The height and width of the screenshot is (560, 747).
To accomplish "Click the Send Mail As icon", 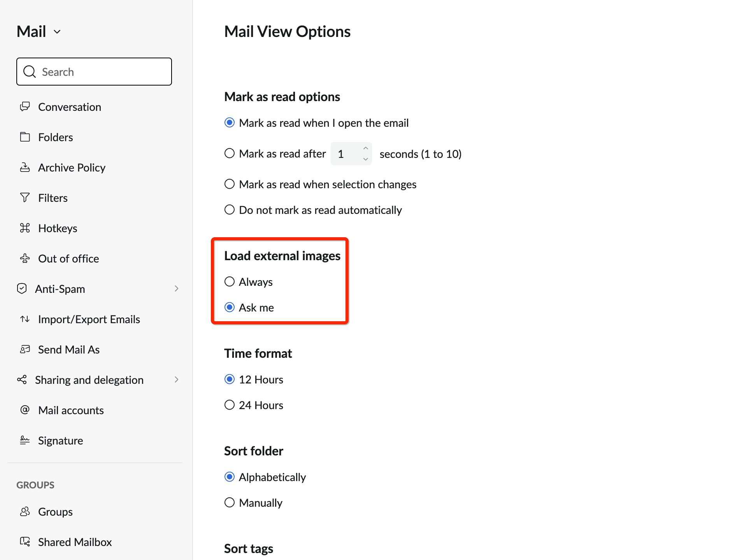I will point(25,349).
